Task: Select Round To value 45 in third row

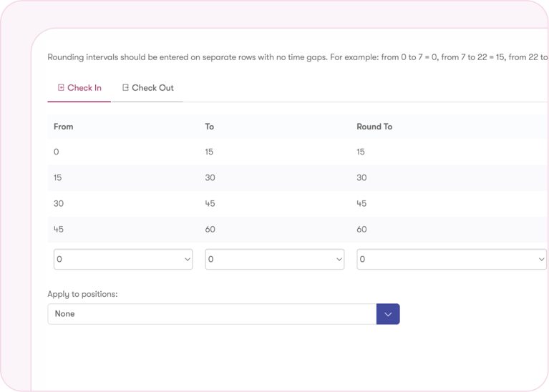Action: (361, 204)
